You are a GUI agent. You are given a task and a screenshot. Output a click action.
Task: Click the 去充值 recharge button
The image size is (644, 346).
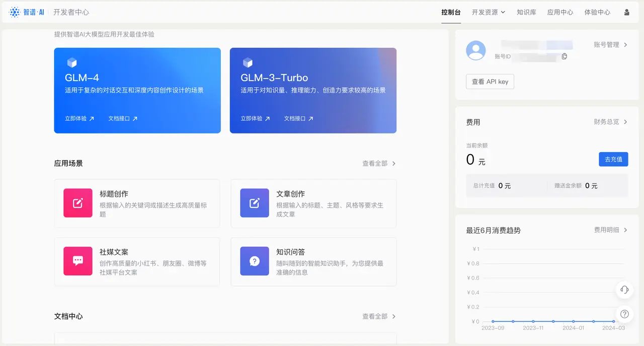pyautogui.click(x=613, y=159)
